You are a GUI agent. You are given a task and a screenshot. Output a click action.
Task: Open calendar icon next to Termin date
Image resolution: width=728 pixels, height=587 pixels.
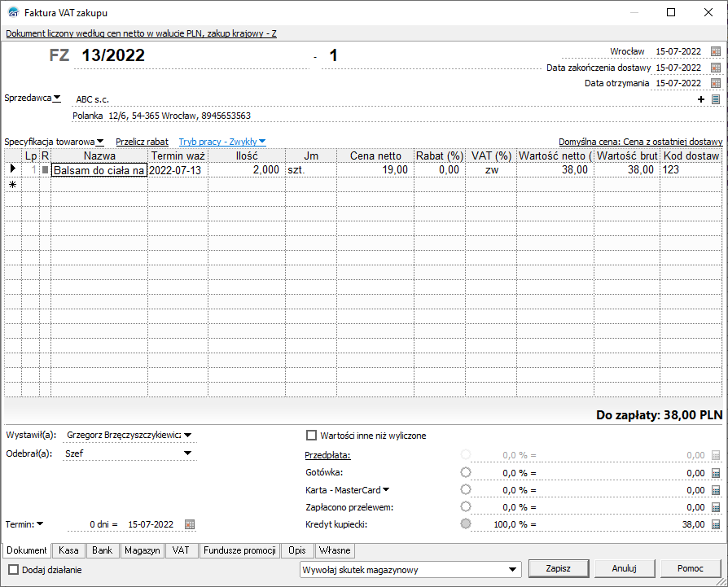[190, 524]
